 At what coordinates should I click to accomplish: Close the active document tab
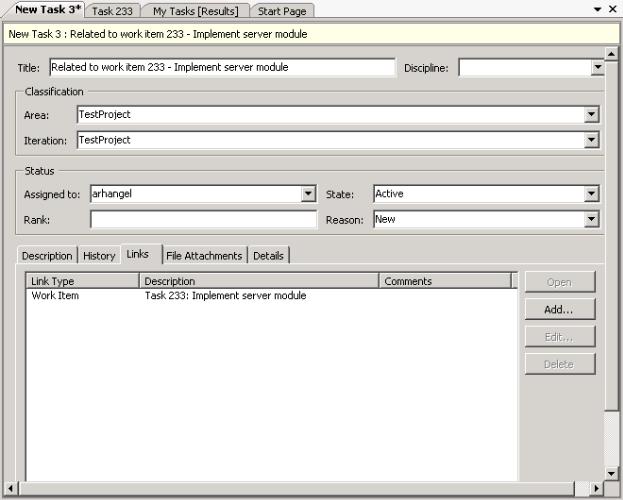click(613, 9)
